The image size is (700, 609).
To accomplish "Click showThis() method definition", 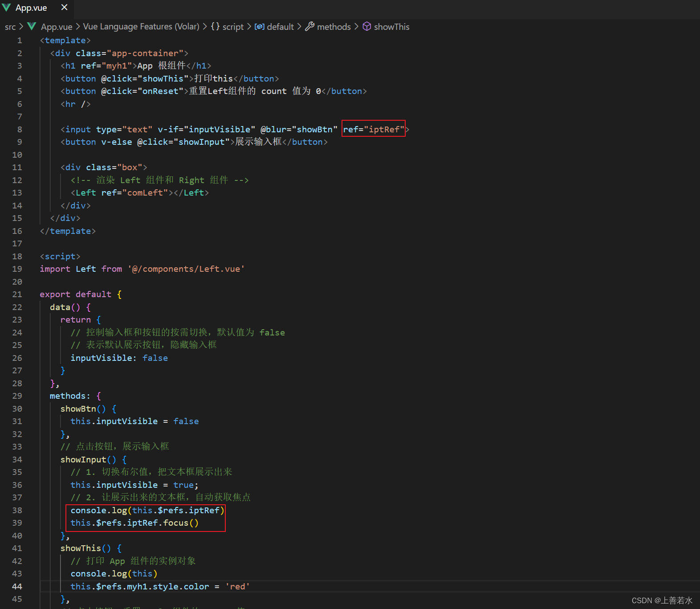I will tap(86, 548).
